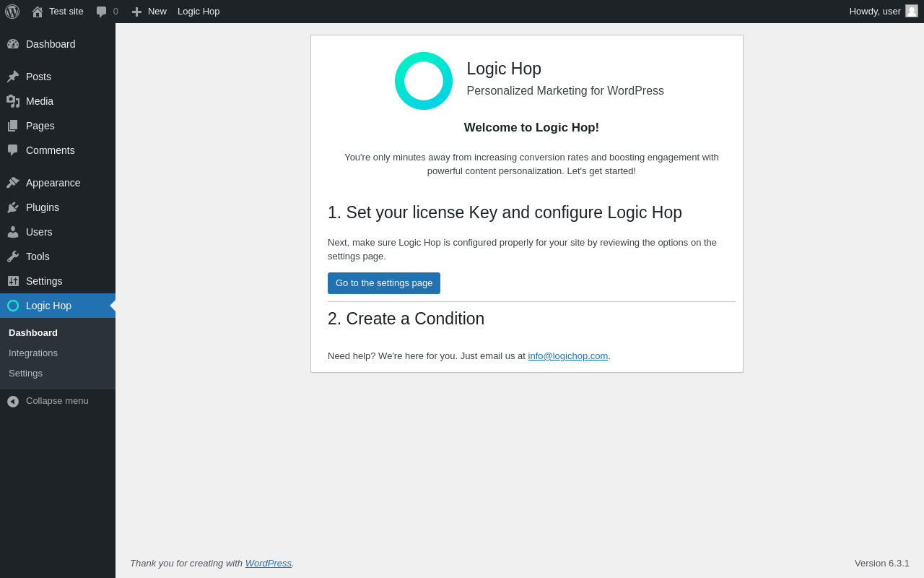Click the Logic Hop title beside logo
Image resolution: width=924 pixels, height=578 pixels.
pos(504,69)
